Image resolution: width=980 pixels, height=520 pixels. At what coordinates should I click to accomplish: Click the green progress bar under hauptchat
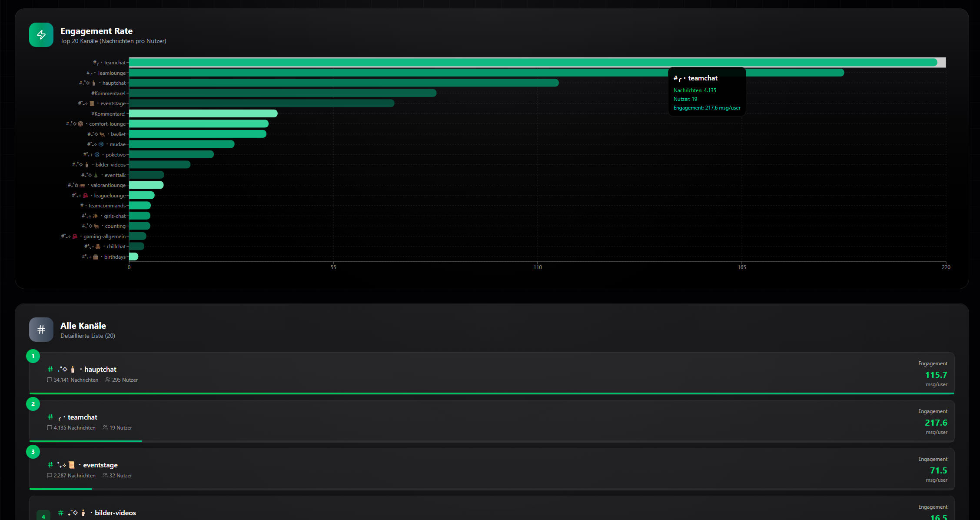coord(491,393)
